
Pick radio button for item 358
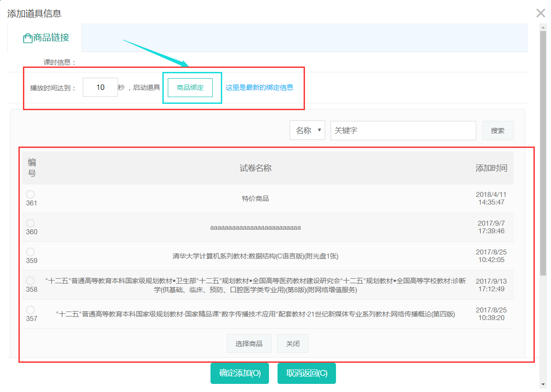click(x=30, y=281)
